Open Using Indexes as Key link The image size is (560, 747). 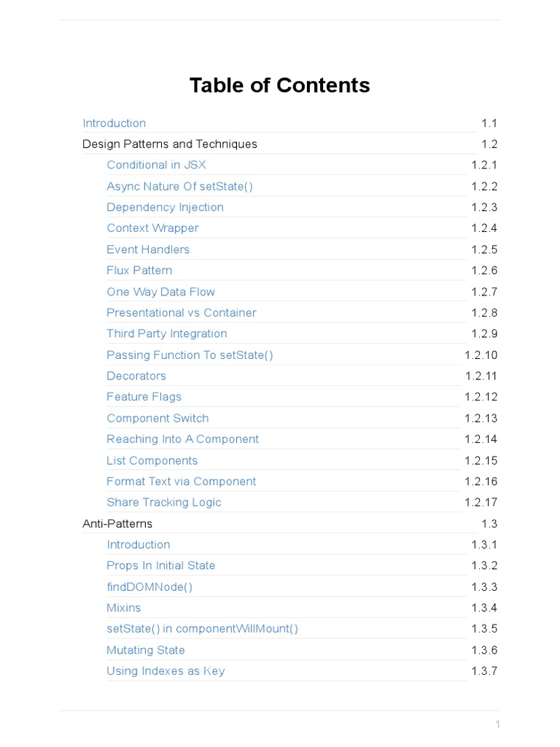[166, 671]
